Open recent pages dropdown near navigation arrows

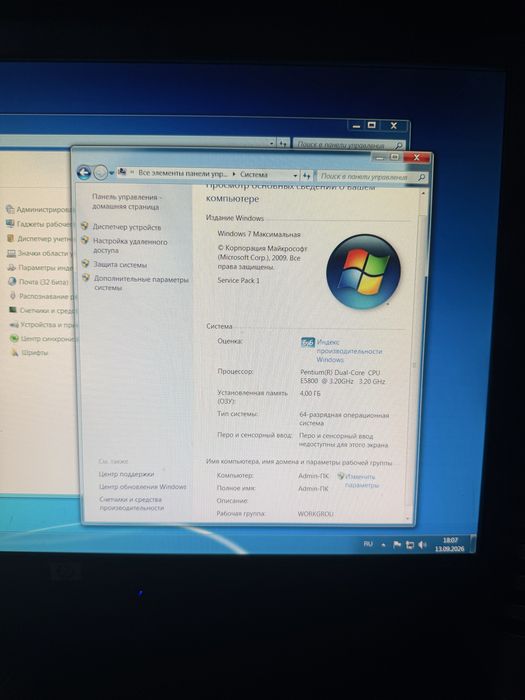(x=112, y=173)
